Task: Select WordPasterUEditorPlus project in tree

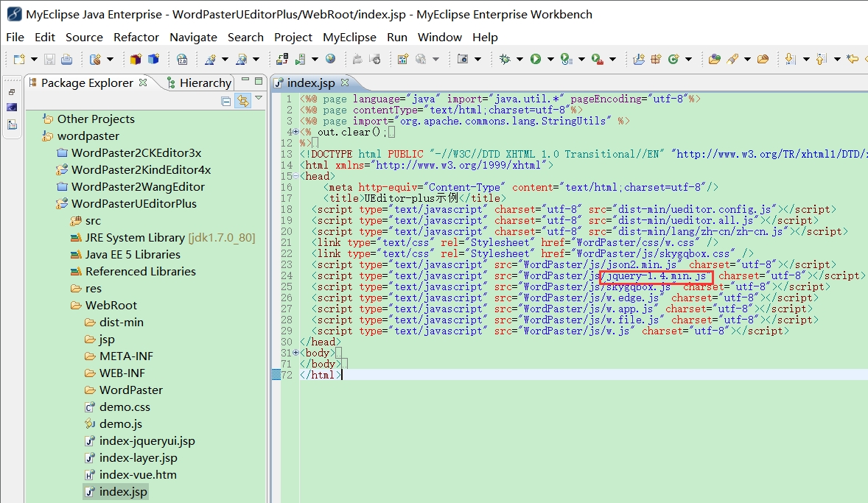Action: (x=134, y=204)
